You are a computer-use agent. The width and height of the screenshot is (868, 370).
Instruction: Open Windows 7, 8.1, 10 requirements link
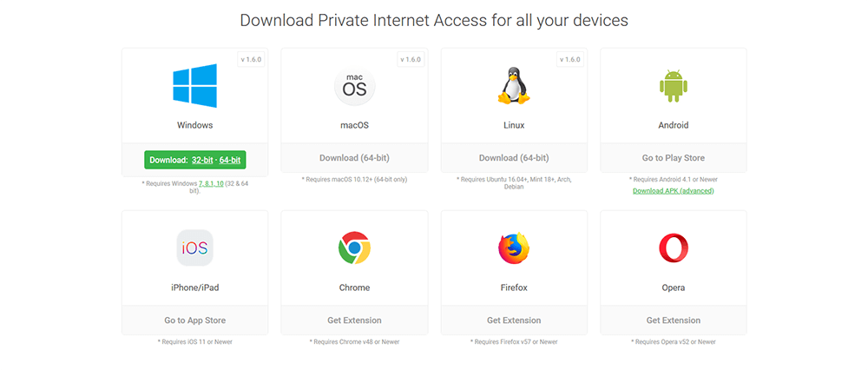coord(211,183)
